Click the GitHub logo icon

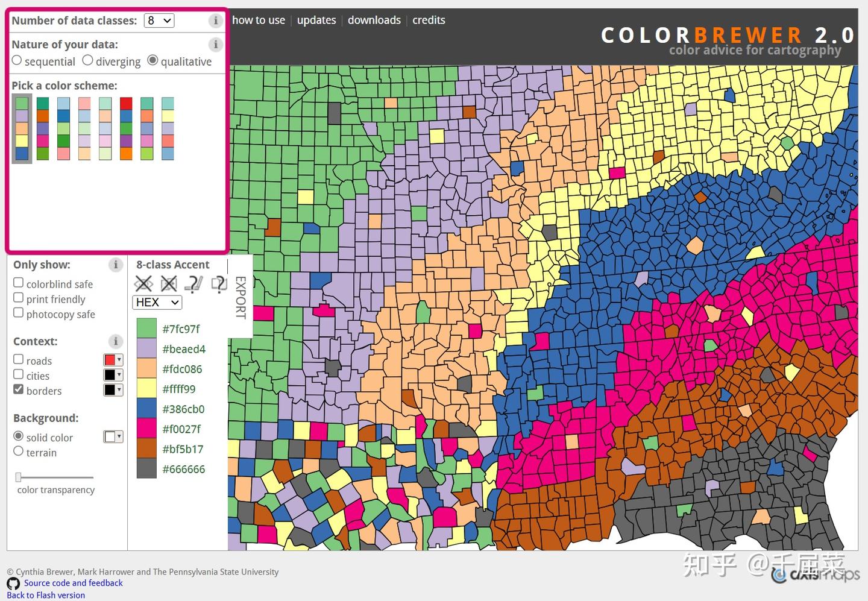13,584
